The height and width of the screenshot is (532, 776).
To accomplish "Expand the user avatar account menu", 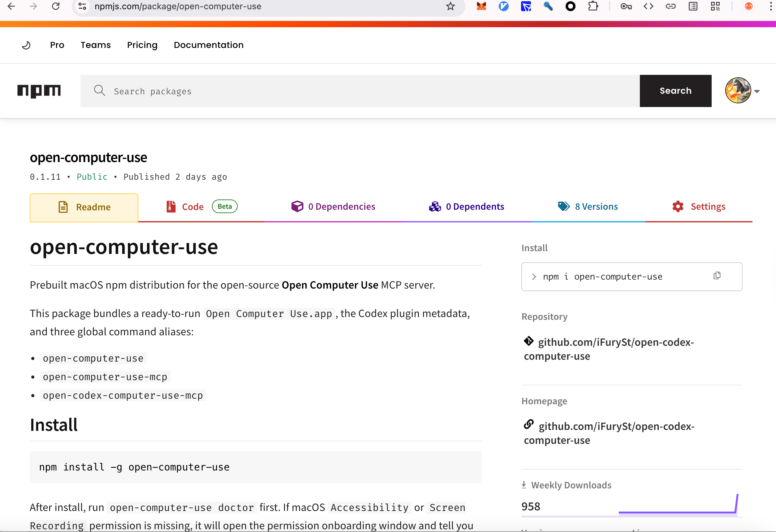I will click(x=742, y=91).
